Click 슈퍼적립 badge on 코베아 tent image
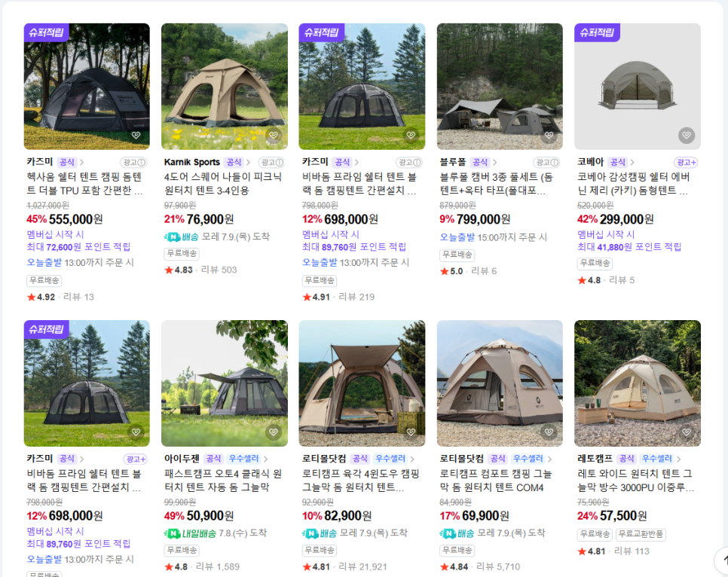The height and width of the screenshot is (577, 728). point(597,32)
